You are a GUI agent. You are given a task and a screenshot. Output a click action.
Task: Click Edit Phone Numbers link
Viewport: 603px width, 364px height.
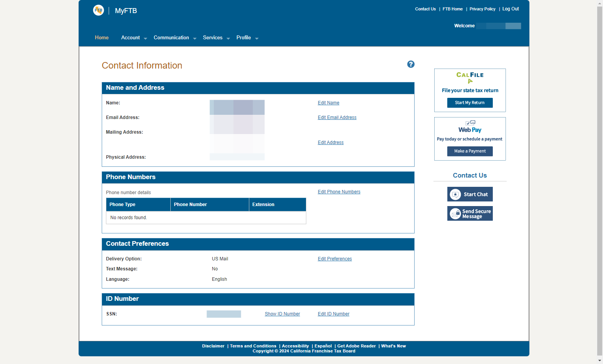339,192
